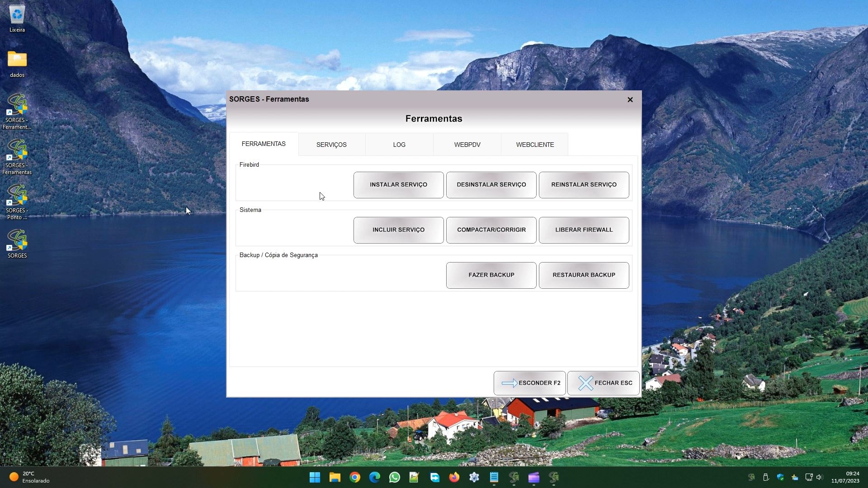Click INCLUIR SERVIÇO under Sistema

click(398, 230)
